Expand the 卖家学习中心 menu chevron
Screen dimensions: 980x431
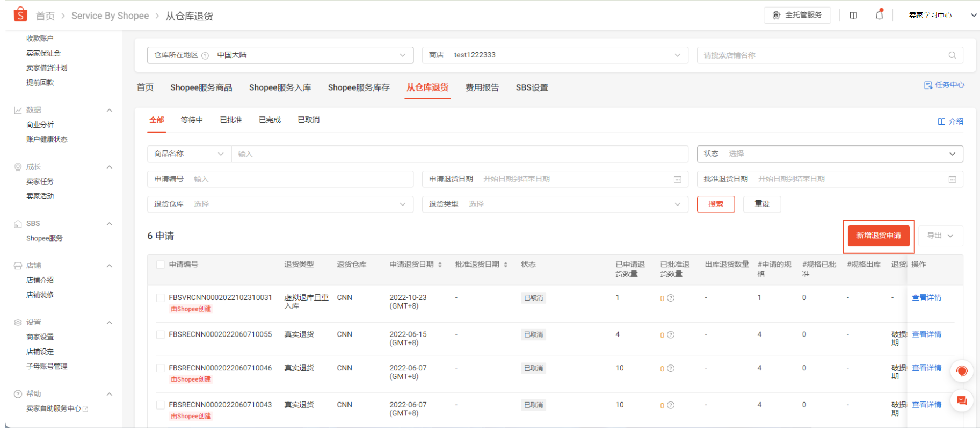click(x=974, y=16)
